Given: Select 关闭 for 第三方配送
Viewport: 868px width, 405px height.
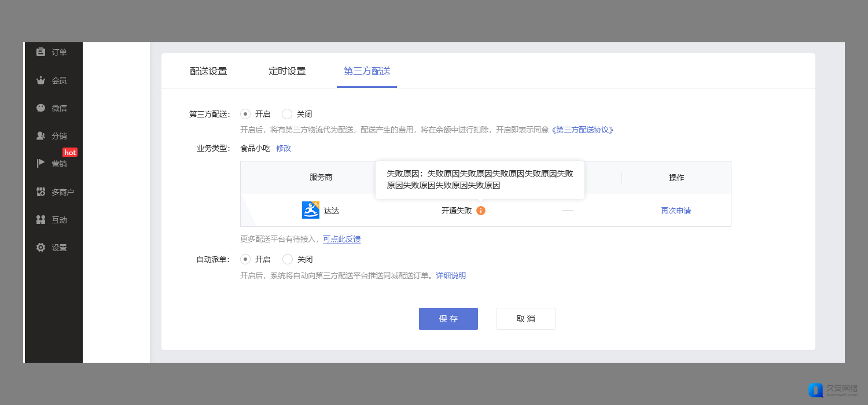Looking at the screenshot, I should [x=287, y=114].
